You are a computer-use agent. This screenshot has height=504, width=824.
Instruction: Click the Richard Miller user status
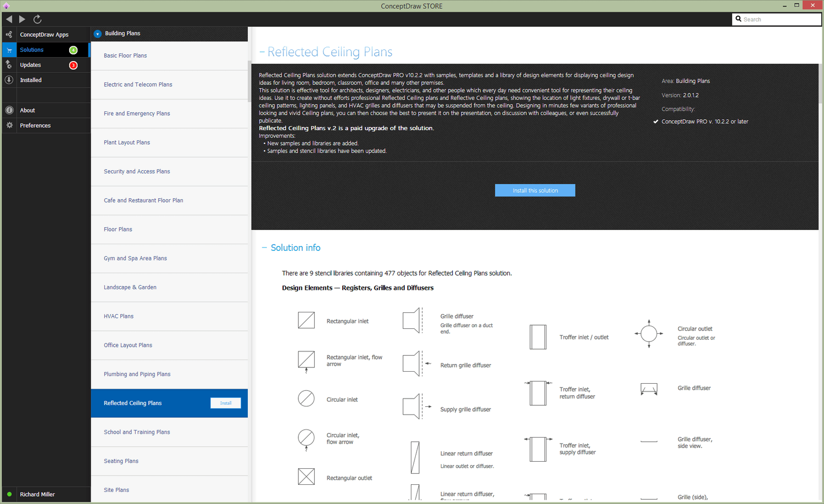pos(37,494)
